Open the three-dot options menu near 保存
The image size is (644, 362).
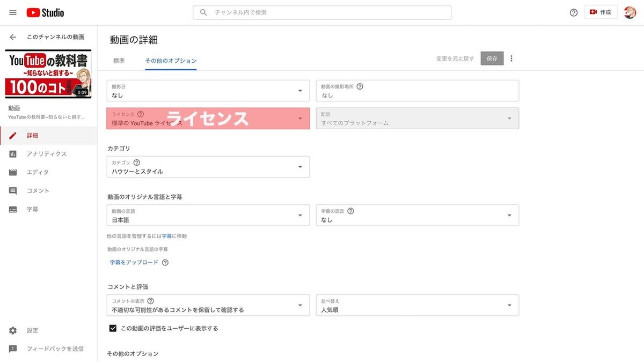point(511,58)
